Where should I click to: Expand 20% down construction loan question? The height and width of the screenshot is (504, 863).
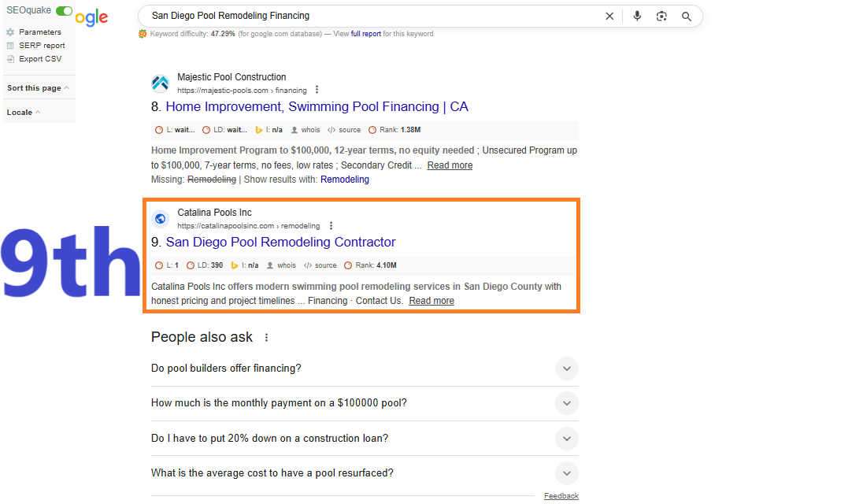(365, 439)
